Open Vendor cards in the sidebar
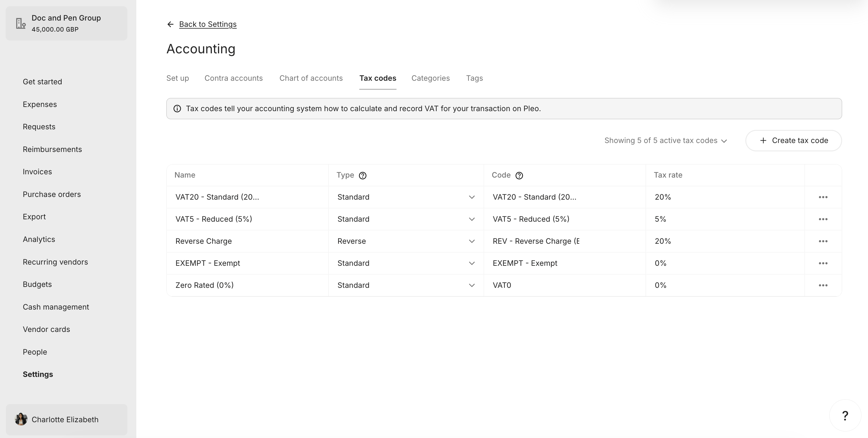868x438 pixels. (46, 330)
